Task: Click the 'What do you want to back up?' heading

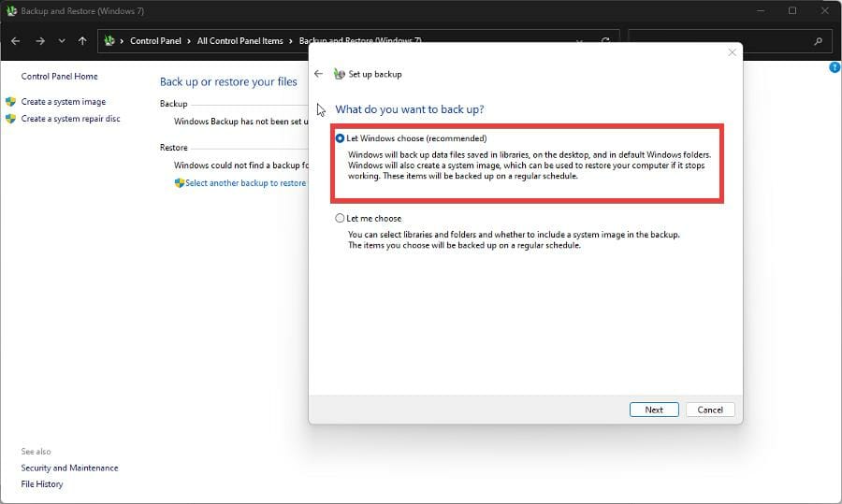Action: 409,109
